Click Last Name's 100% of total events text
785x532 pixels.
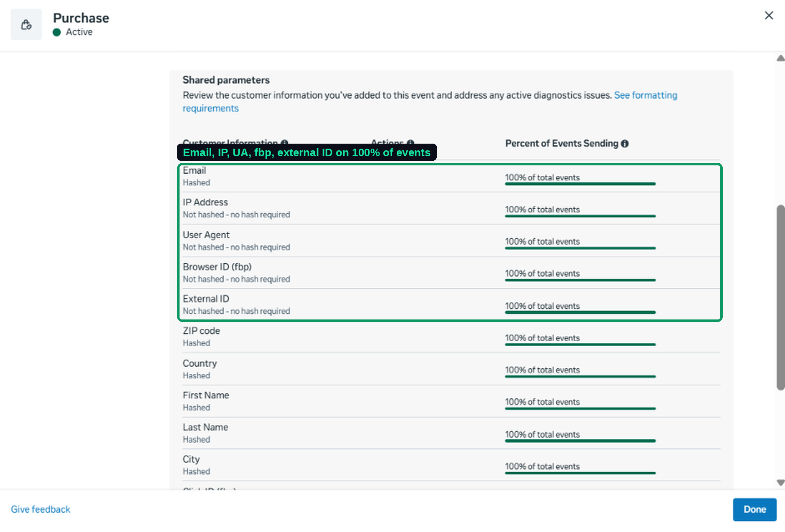(x=542, y=434)
